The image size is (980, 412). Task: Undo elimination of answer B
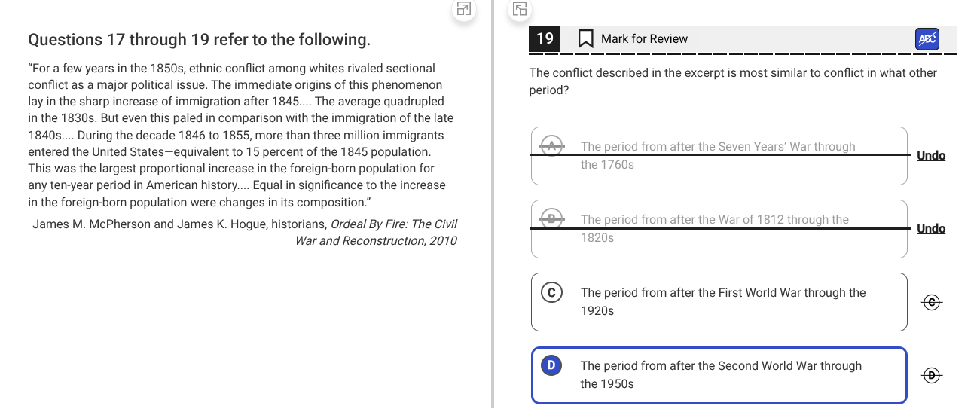coord(931,229)
